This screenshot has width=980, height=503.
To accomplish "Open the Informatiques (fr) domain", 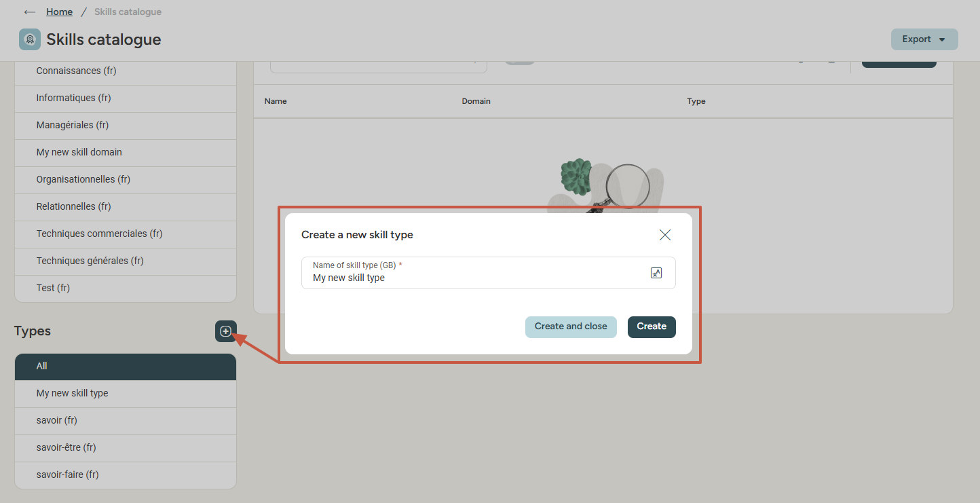I will pyautogui.click(x=126, y=98).
